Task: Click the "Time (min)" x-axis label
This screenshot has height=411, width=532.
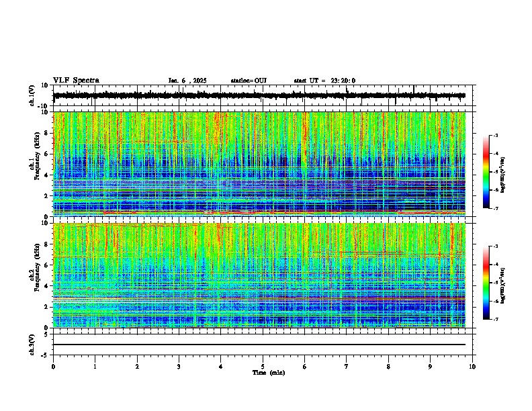Action: click(x=269, y=373)
